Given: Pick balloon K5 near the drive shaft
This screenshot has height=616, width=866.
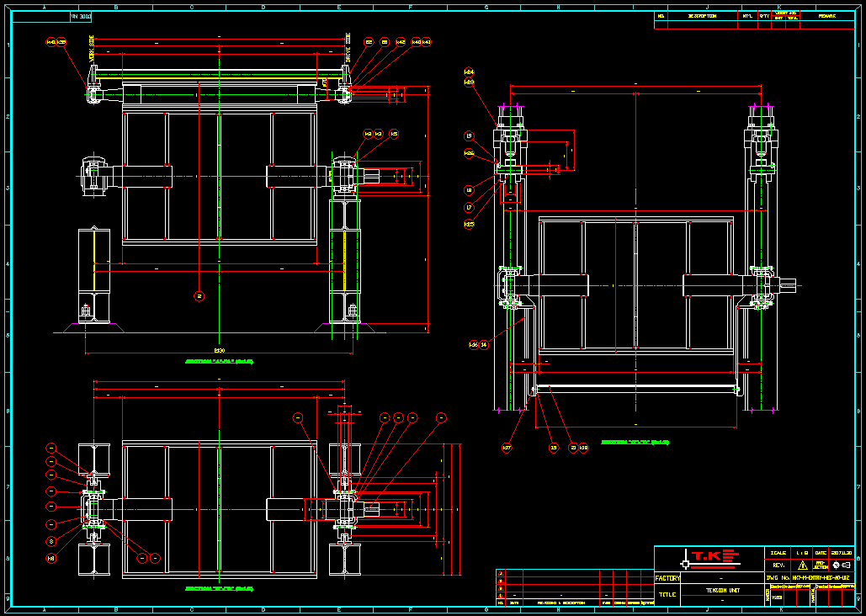Looking at the screenshot, I should pyautogui.click(x=394, y=134).
